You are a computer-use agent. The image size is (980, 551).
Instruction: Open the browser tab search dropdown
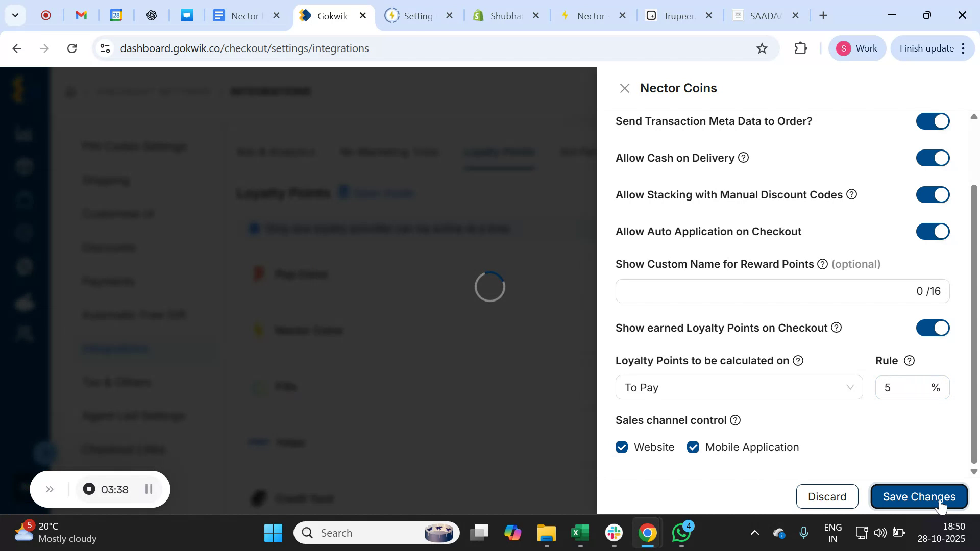(x=15, y=15)
